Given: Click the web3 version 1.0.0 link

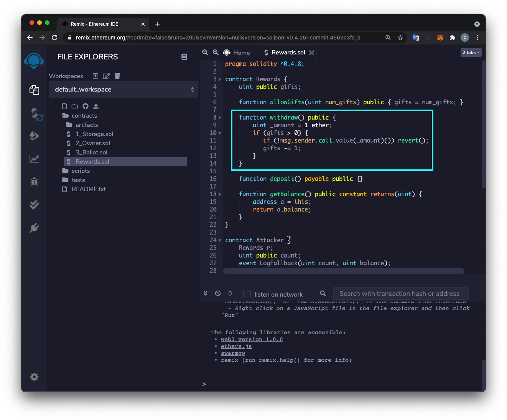Looking at the screenshot, I should coord(252,340).
